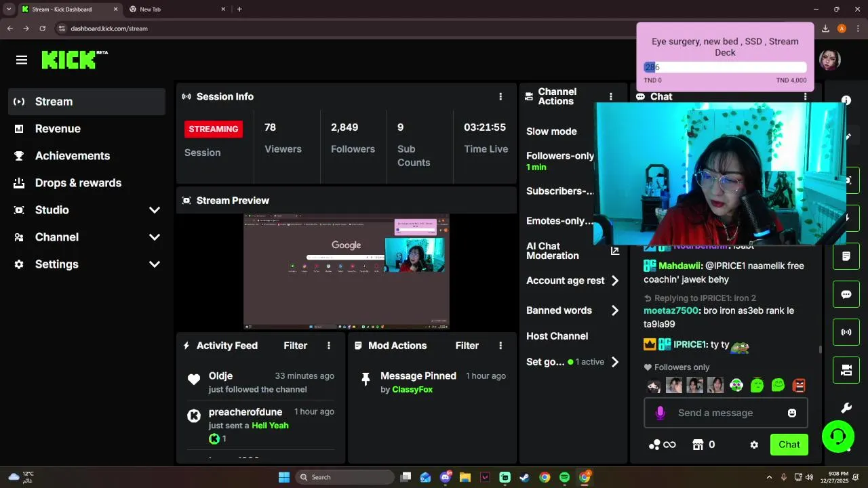Open Set goals chevron with 1 active
Viewport: 868px width, 488px height.
[x=615, y=362]
